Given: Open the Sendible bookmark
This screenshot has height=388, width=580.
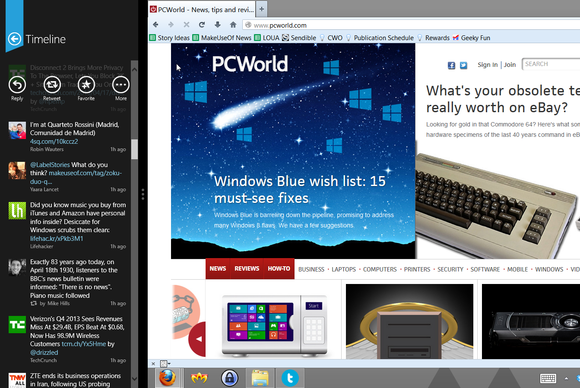Looking at the screenshot, I should coord(299,38).
